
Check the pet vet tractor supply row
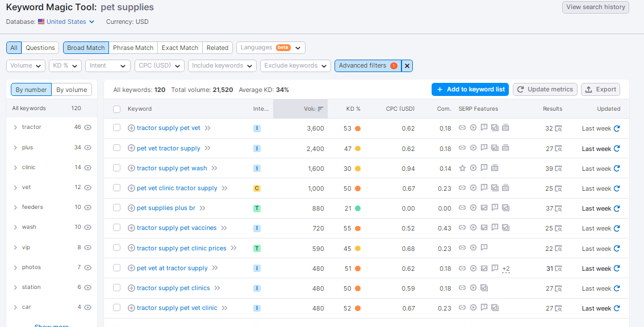(116, 148)
